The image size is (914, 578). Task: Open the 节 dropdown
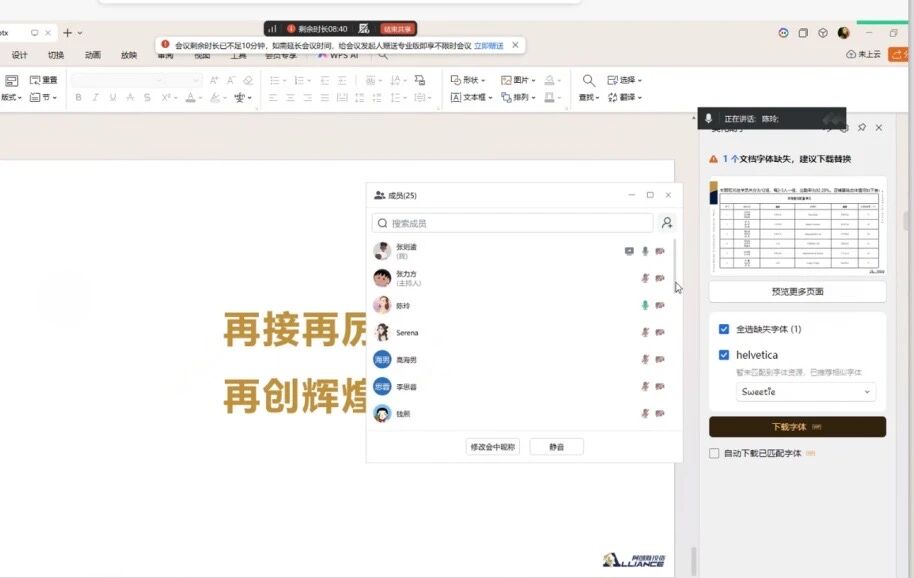[44, 97]
